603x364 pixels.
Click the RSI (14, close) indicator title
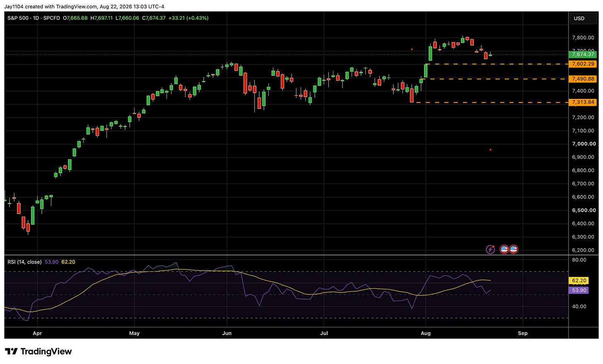[24, 262]
